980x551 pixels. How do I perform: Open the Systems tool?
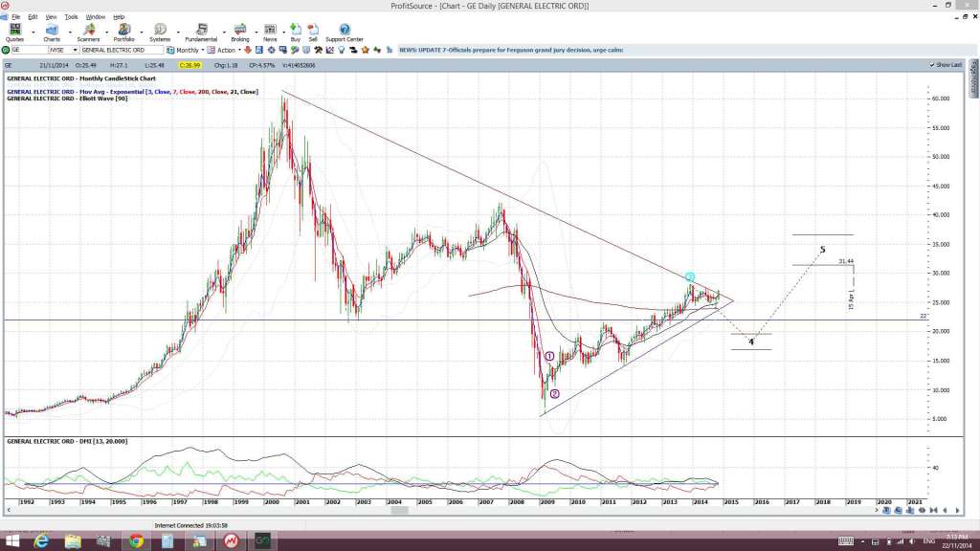[x=160, y=33]
